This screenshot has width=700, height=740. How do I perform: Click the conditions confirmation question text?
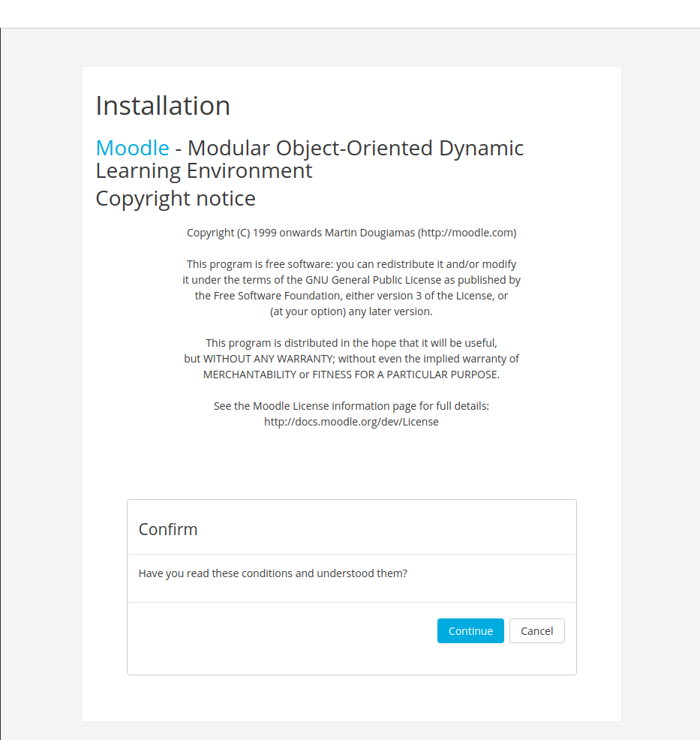(x=272, y=573)
